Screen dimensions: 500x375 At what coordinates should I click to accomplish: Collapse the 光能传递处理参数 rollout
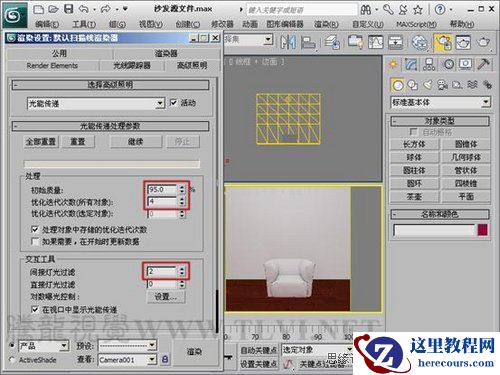[110, 126]
